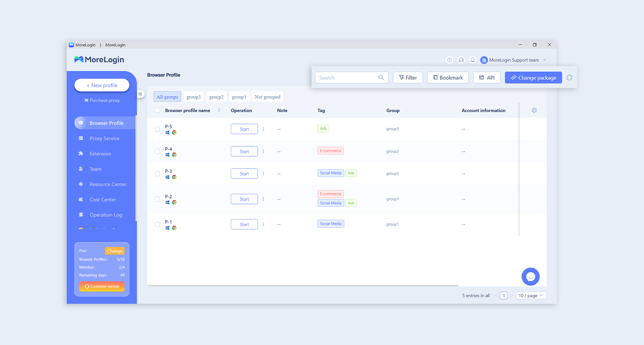Screen dimensions: 644x345
Task: Switch to the group1 tab
Action: click(239, 97)
